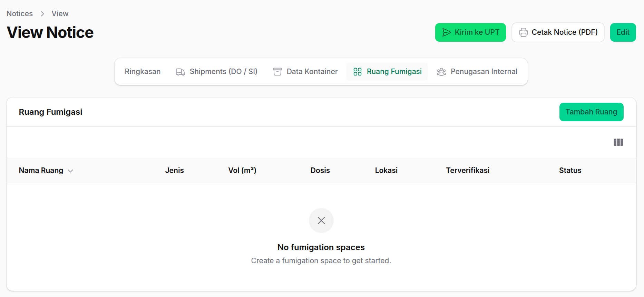Image resolution: width=644 pixels, height=297 pixels.
Task: Click the Lokasi column header
Action: [386, 171]
